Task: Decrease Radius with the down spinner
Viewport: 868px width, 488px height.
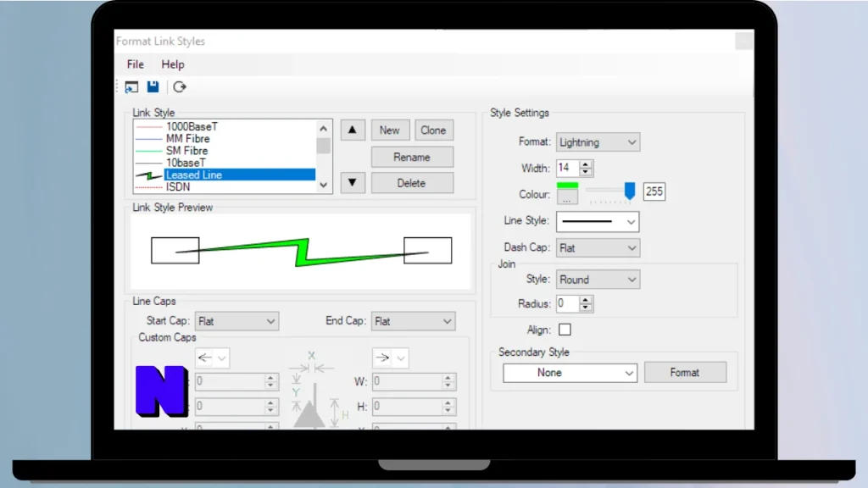Action: (586, 308)
